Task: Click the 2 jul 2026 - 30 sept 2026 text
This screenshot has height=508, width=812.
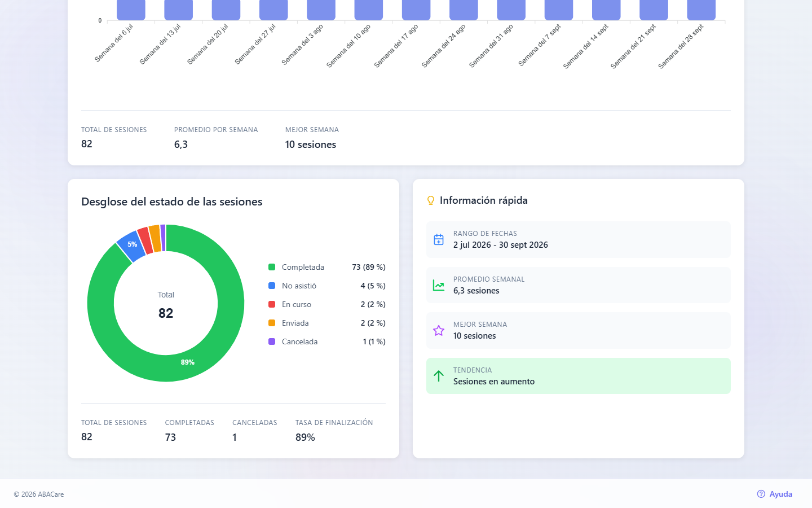Action: pos(501,245)
